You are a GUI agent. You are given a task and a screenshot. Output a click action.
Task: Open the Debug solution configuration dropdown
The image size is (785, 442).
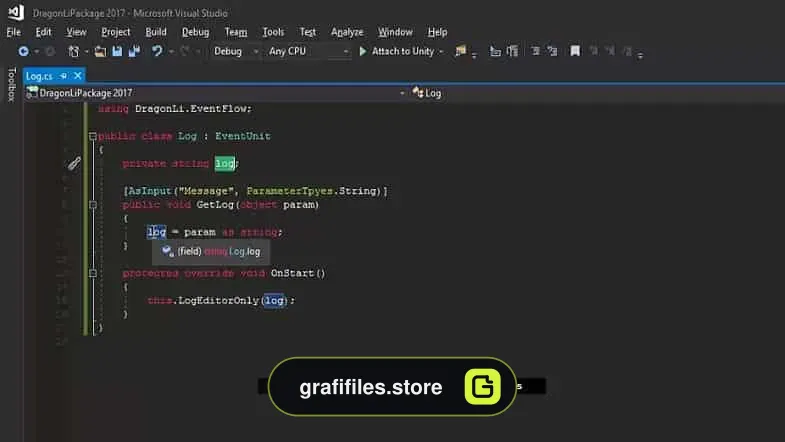tap(235, 51)
